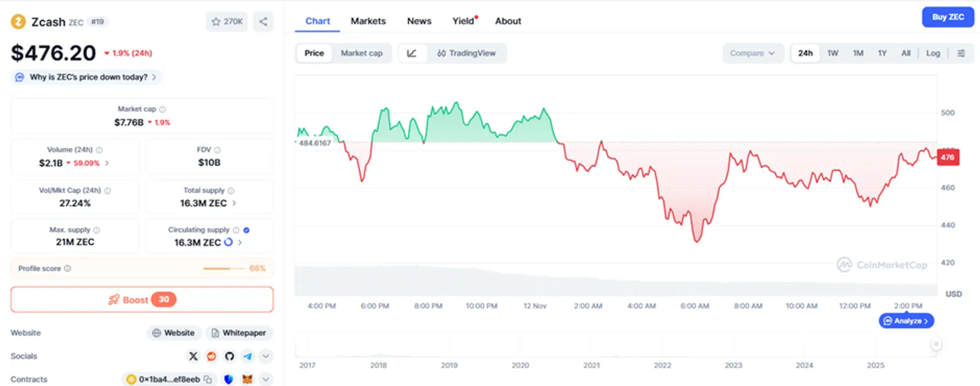
Task: Switch to line chart icon
Action: tap(412, 53)
